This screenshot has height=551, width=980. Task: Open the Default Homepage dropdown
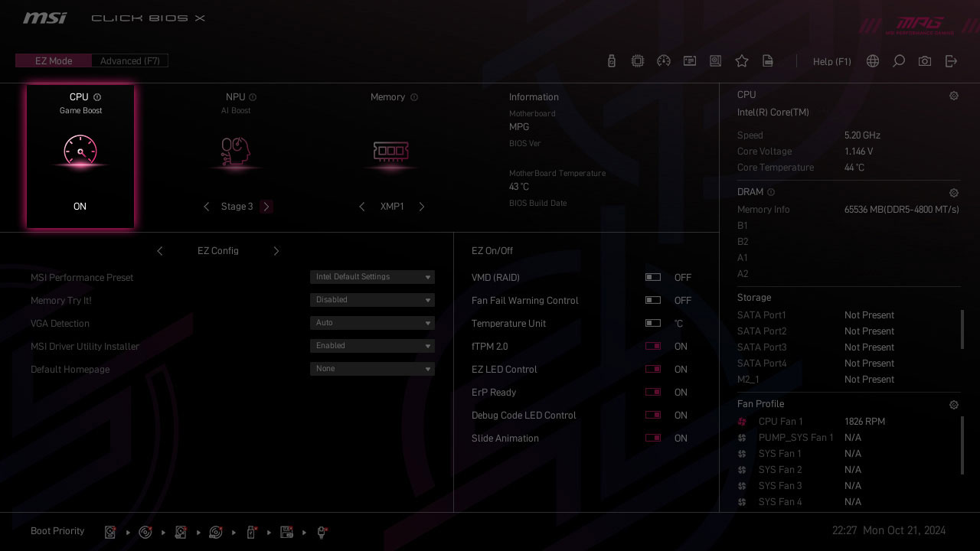click(372, 369)
